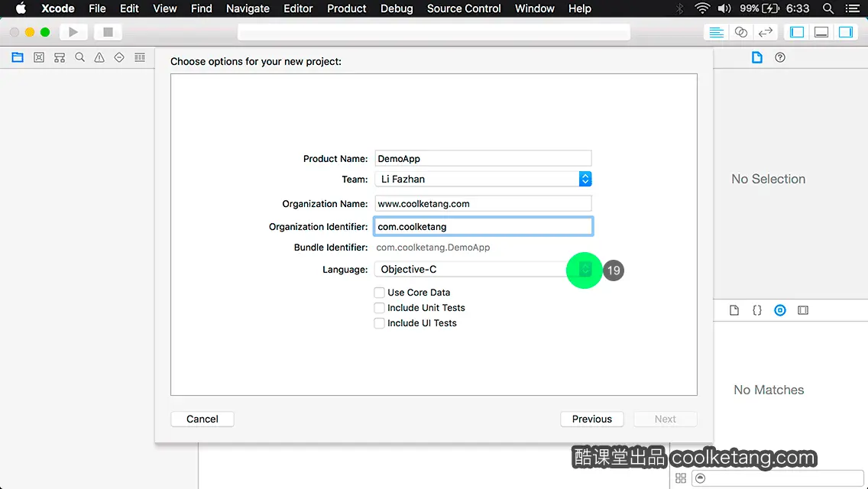
Task: Show the File Template library
Action: [734, 310]
